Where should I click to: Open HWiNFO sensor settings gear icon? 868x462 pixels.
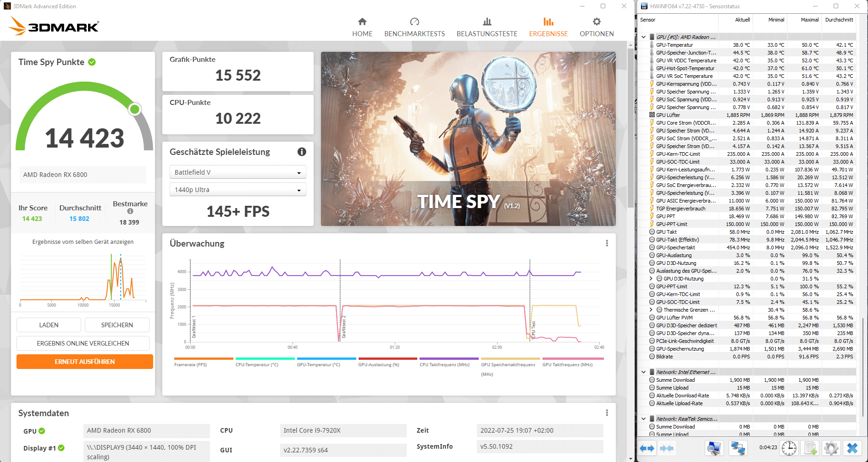[831, 448]
